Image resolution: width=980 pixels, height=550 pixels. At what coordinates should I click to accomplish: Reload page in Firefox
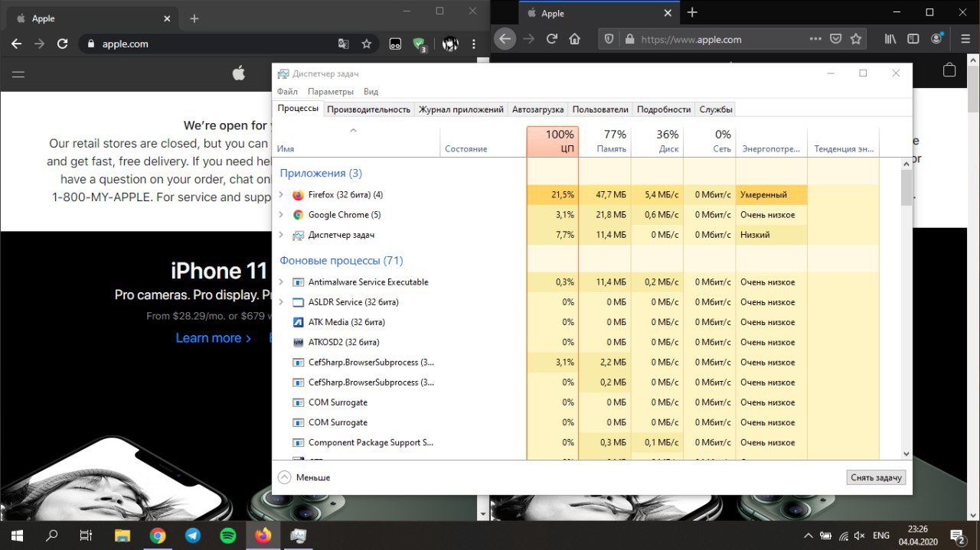pos(551,38)
